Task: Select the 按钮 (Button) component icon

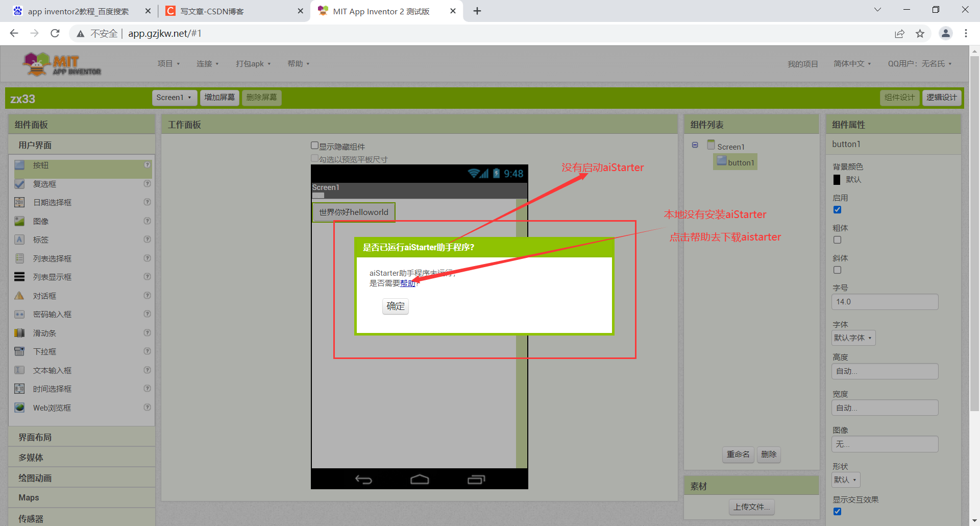Action: (x=19, y=165)
